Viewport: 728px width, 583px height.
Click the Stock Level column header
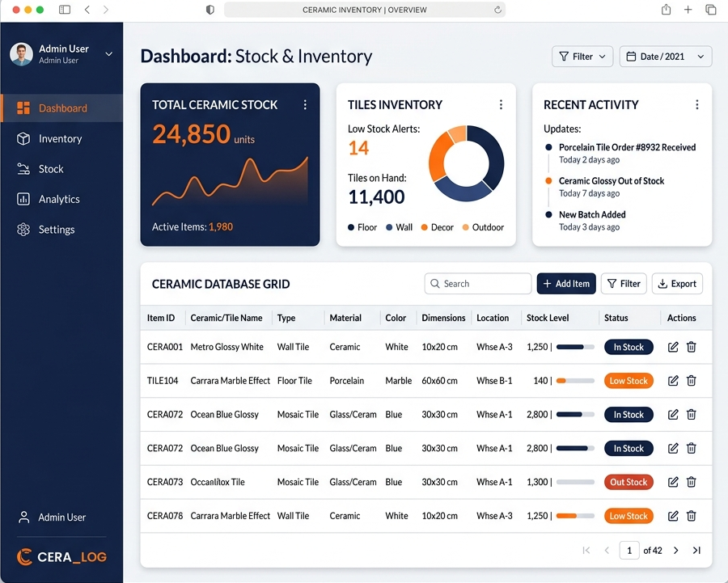tap(548, 318)
